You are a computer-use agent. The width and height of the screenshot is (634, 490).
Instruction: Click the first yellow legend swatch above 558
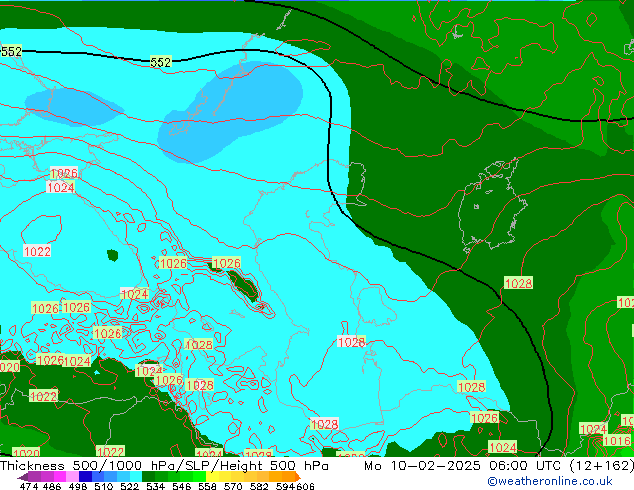coord(212,476)
